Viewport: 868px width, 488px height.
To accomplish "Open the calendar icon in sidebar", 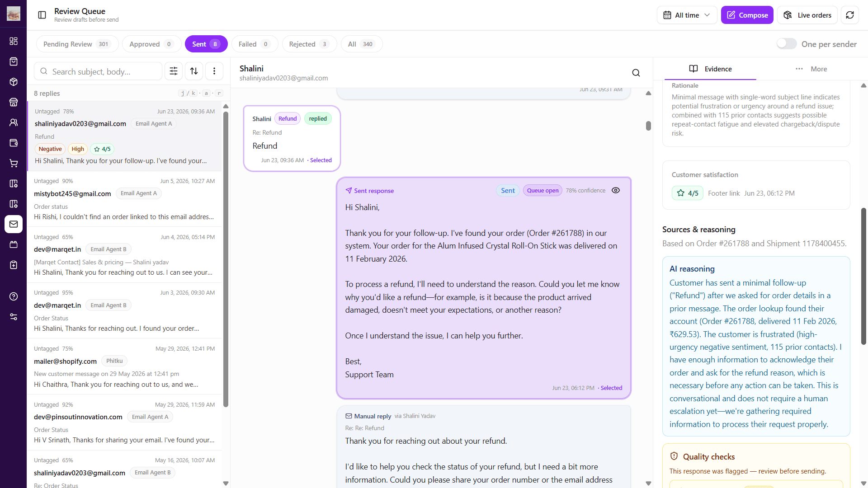I will [x=14, y=244].
